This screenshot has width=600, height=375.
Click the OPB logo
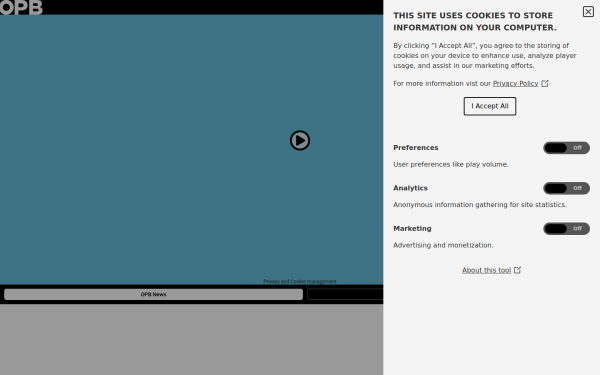pos(21,7)
